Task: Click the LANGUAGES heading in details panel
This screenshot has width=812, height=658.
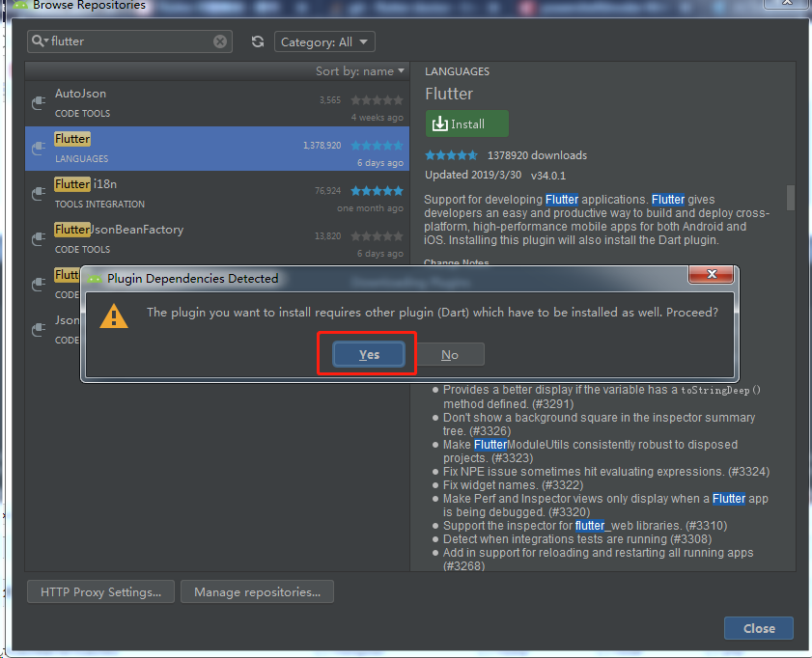Action: (457, 71)
